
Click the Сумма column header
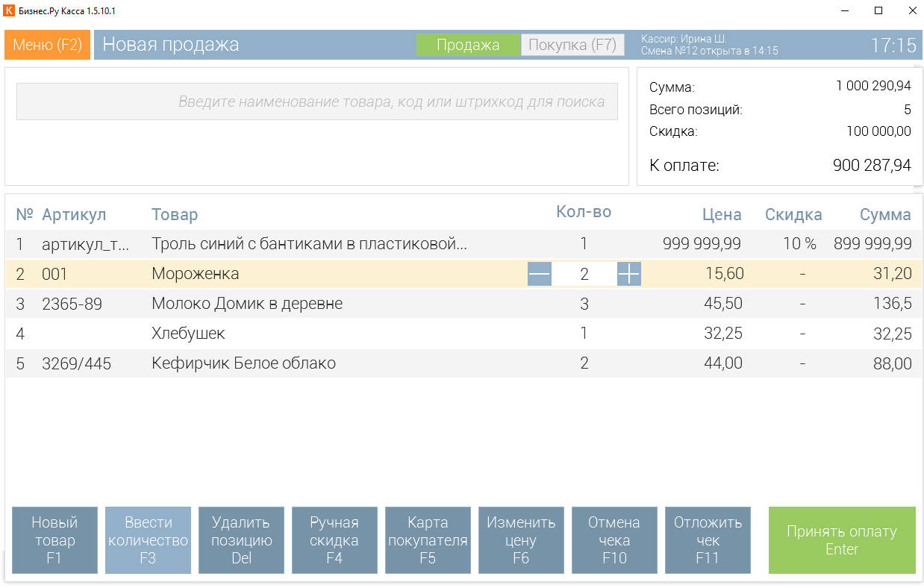(885, 215)
